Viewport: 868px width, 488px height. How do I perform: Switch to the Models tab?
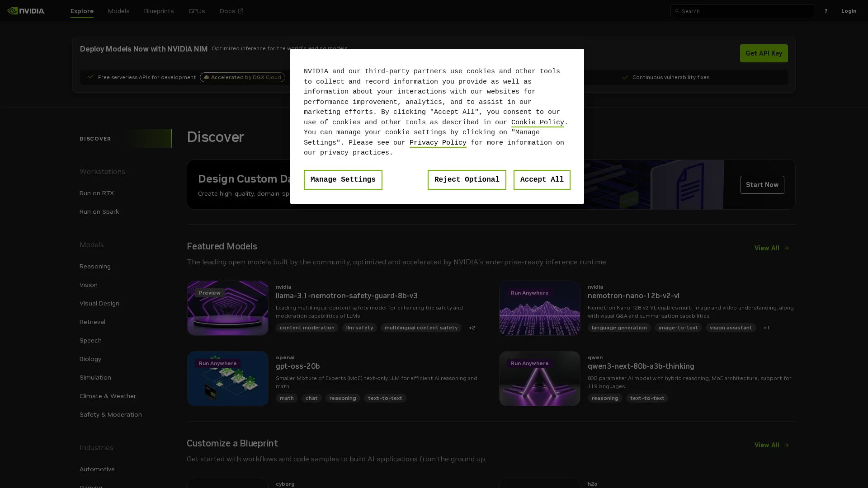pyautogui.click(x=118, y=11)
